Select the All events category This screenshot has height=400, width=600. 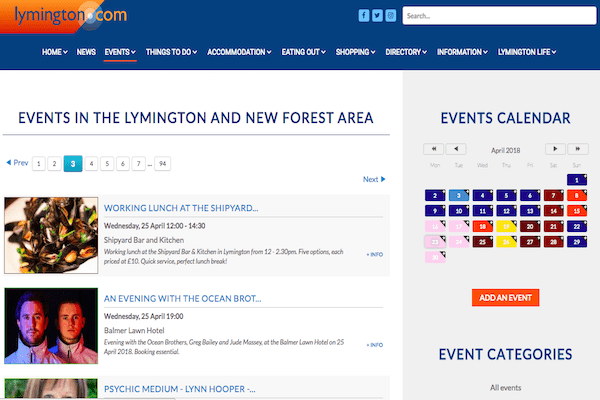click(x=505, y=387)
